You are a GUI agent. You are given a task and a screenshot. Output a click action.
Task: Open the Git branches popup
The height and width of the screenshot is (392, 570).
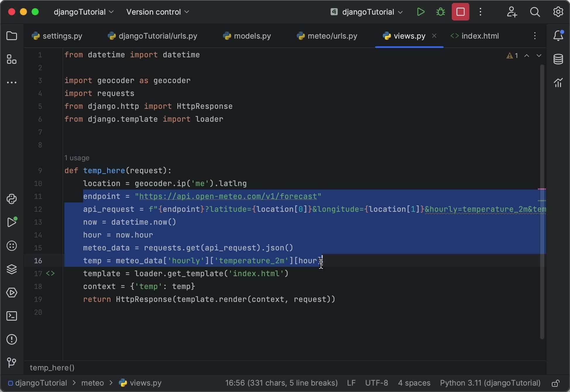12,363
